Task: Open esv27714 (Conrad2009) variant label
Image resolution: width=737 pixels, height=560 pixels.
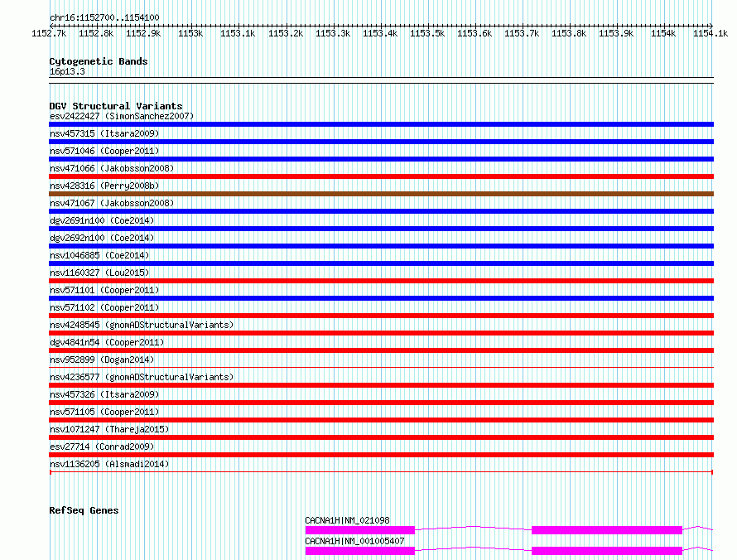Action: pos(102,447)
